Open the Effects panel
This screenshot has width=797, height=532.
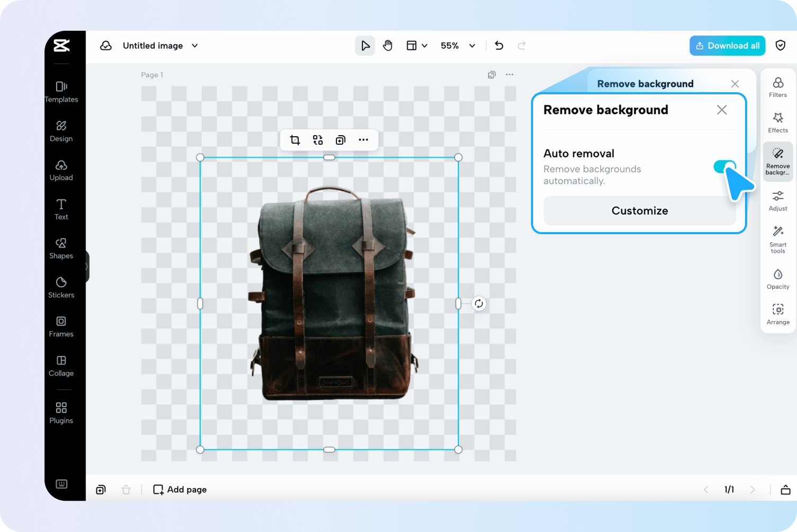click(777, 122)
